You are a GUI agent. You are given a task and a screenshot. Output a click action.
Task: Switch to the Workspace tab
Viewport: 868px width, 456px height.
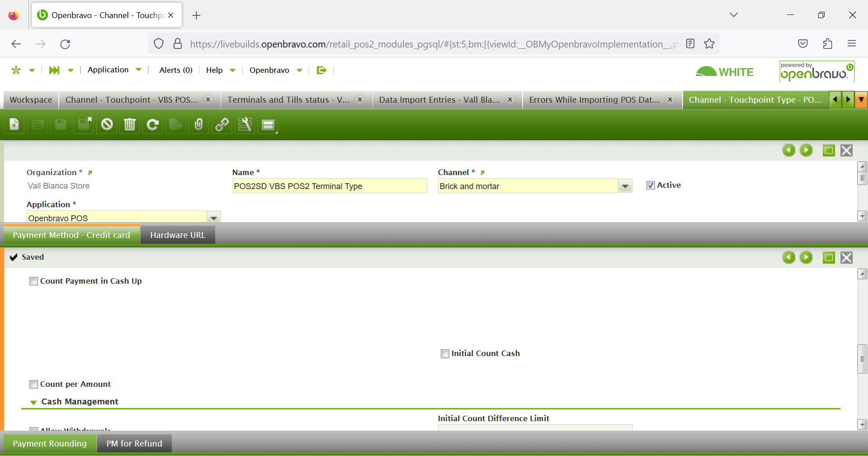click(31, 100)
